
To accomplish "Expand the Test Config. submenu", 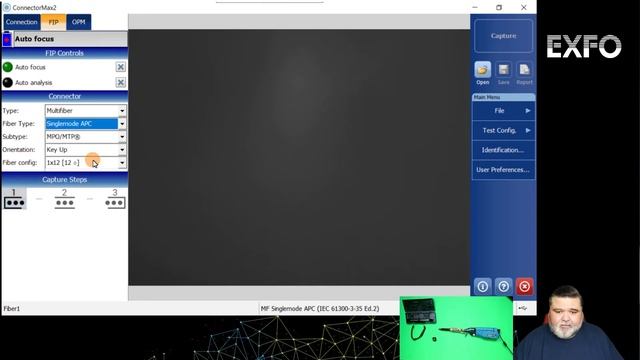I will pyautogui.click(x=503, y=130).
